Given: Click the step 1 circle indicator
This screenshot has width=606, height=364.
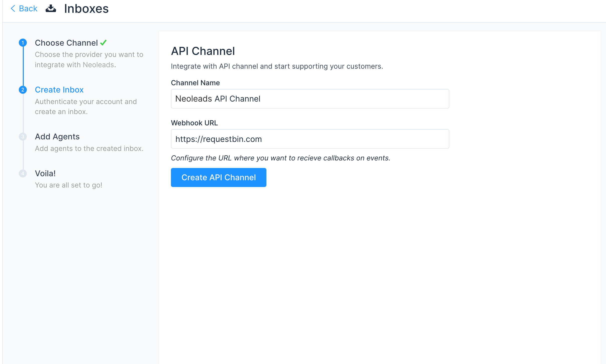Looking at the screenshot, I should [x=23, y=43].
